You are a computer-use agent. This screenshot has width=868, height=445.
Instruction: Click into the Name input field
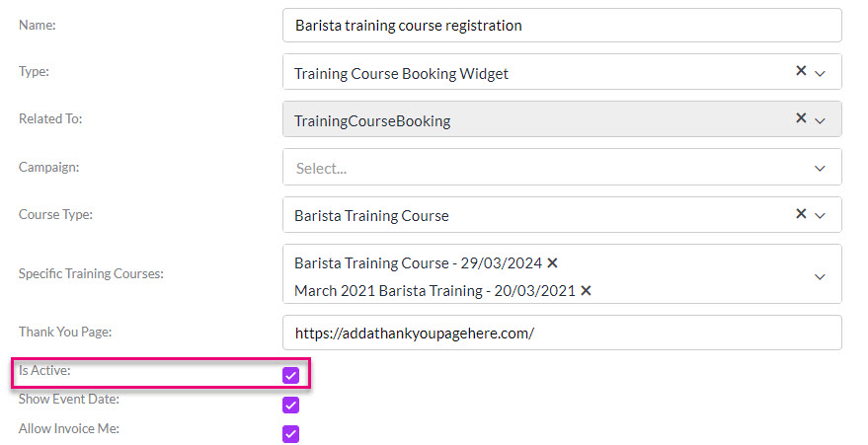click(x=562, y=26)
